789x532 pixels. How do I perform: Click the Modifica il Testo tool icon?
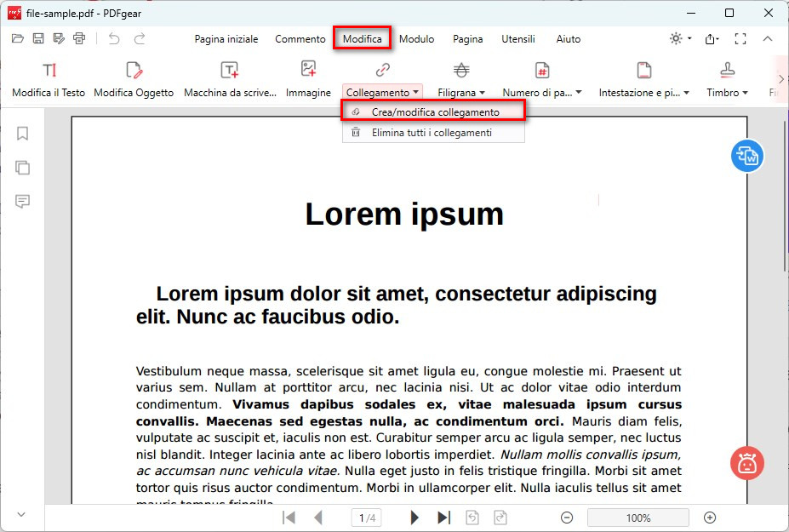point(49,71)
